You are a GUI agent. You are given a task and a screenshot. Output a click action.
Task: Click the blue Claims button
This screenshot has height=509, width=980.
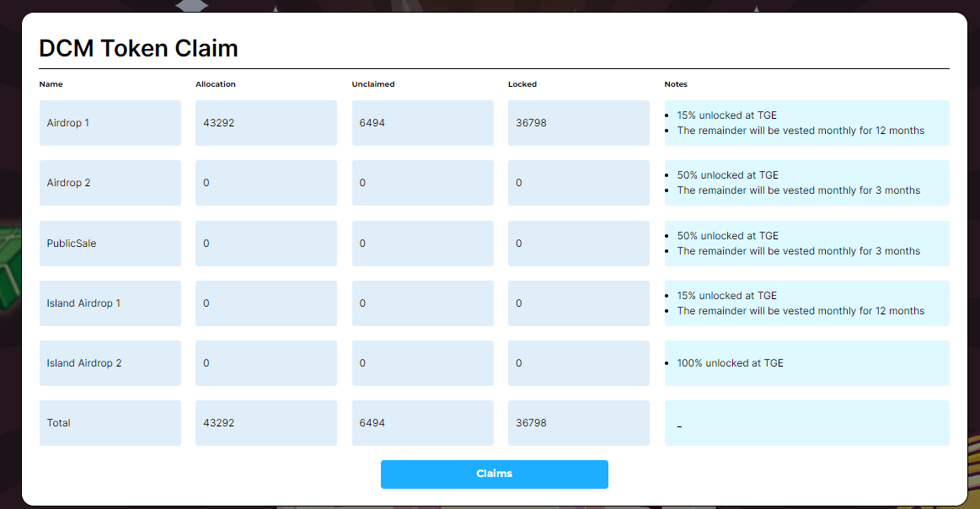pyautogui.click(x=495, y=474)
